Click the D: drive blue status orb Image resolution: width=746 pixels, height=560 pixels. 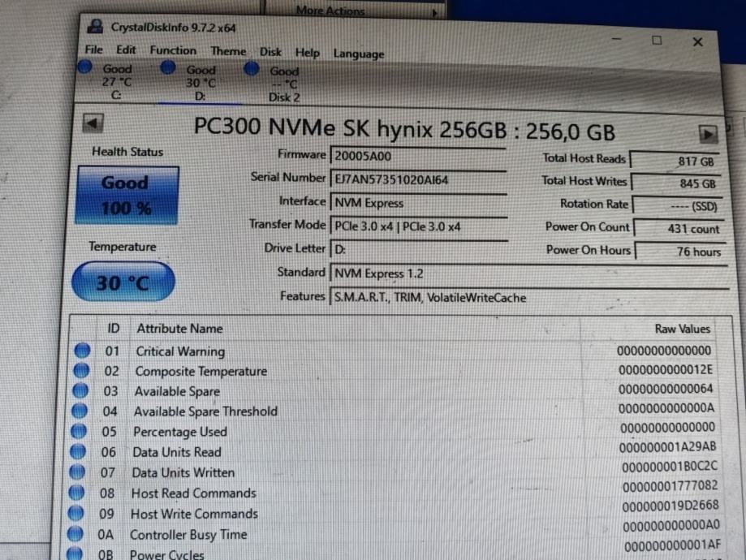pyautogui.click(x=167, y=67)
